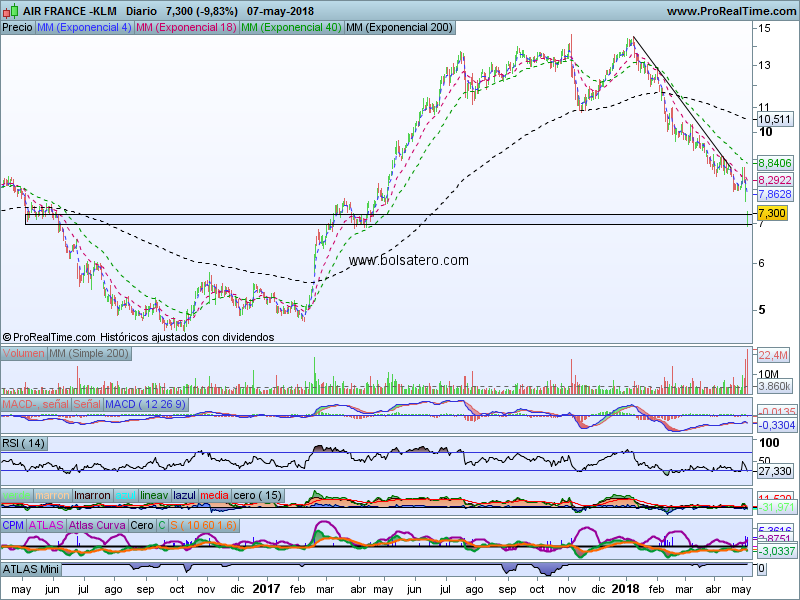800x600 pixels.
Task: Click the 10M level on volume axis
Action: tap(768, 374)
